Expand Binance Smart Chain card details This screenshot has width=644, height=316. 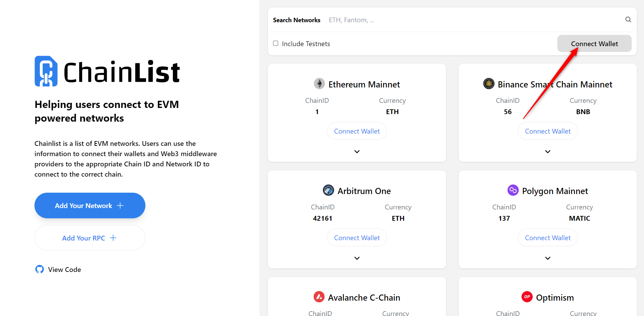pos(548,152)
